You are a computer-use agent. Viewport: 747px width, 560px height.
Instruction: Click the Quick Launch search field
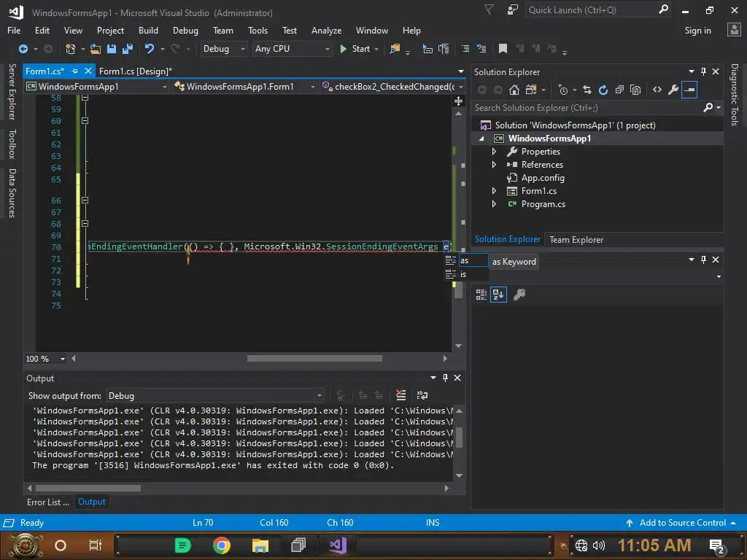tap(597, 10)
